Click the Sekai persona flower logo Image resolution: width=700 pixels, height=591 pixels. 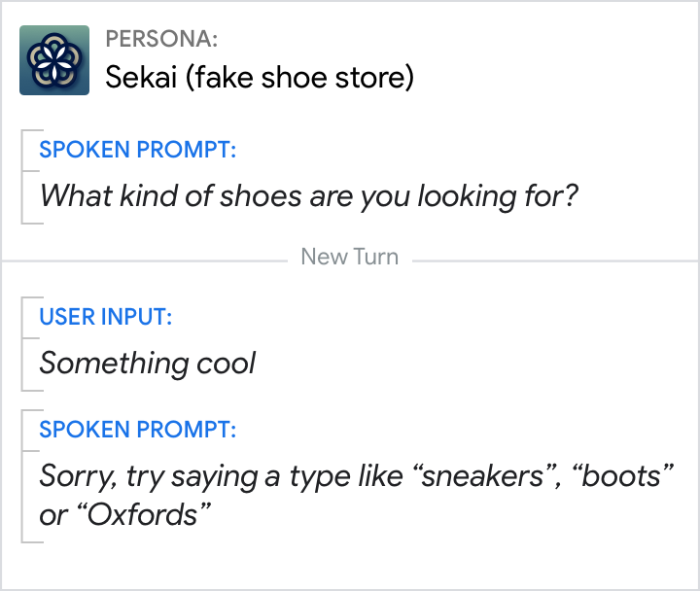54,60
